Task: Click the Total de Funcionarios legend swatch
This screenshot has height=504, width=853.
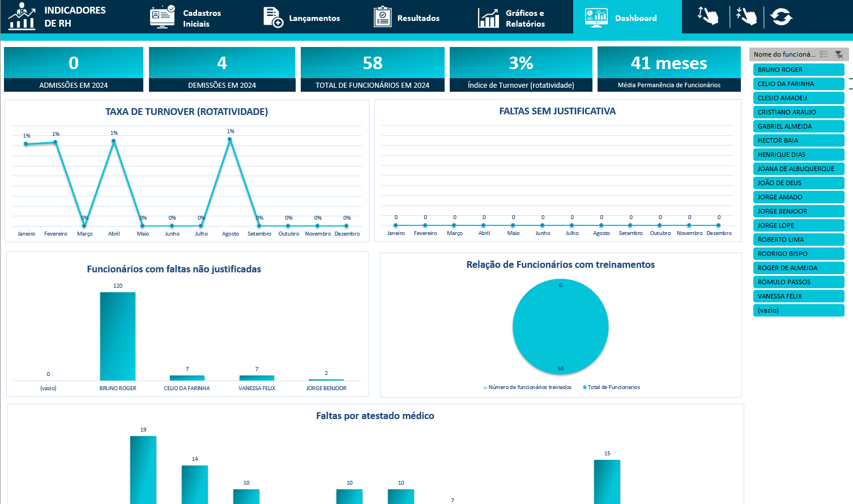Action: (x=585, y=387)
